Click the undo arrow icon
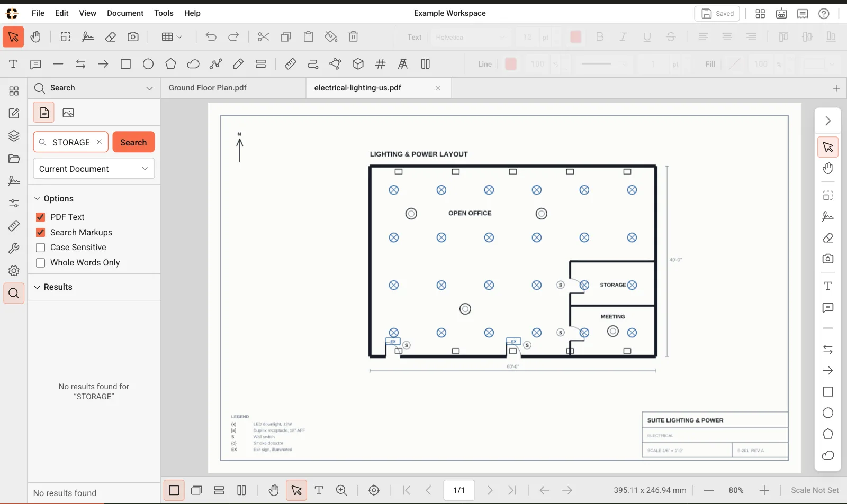Screen dimensions: 847x504 (x=211, y=37)
